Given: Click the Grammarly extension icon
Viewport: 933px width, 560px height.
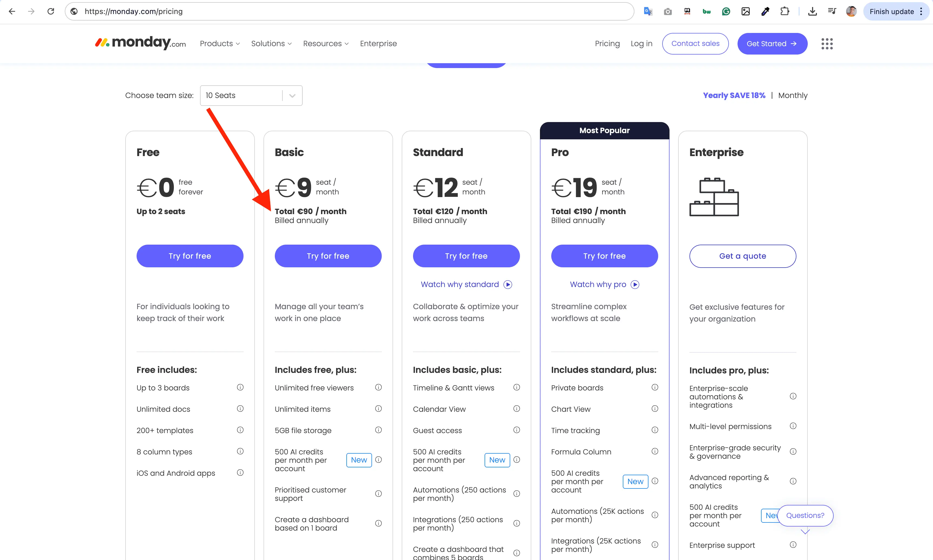Looking at the screenshot, I should pos(726,12).
